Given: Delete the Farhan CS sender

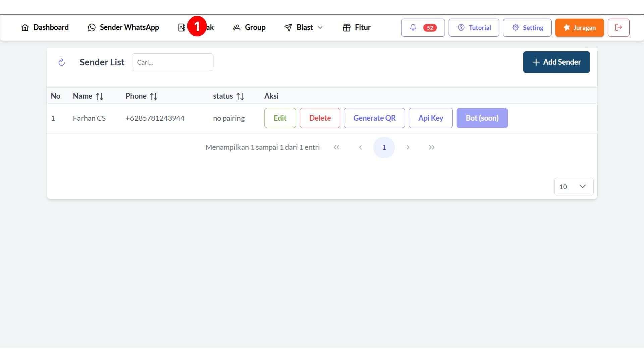Looking at the screenshot, I should point(320,118).
